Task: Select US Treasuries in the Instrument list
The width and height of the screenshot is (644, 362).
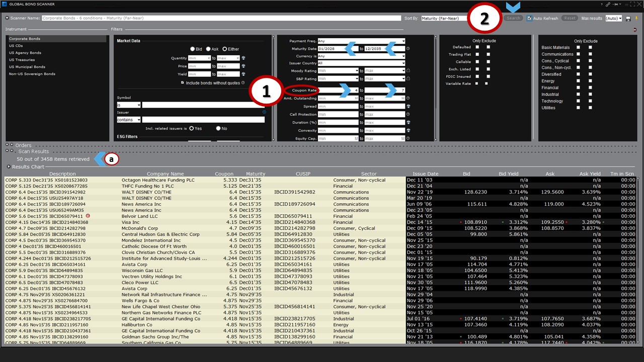Action: tap(23, 59)
